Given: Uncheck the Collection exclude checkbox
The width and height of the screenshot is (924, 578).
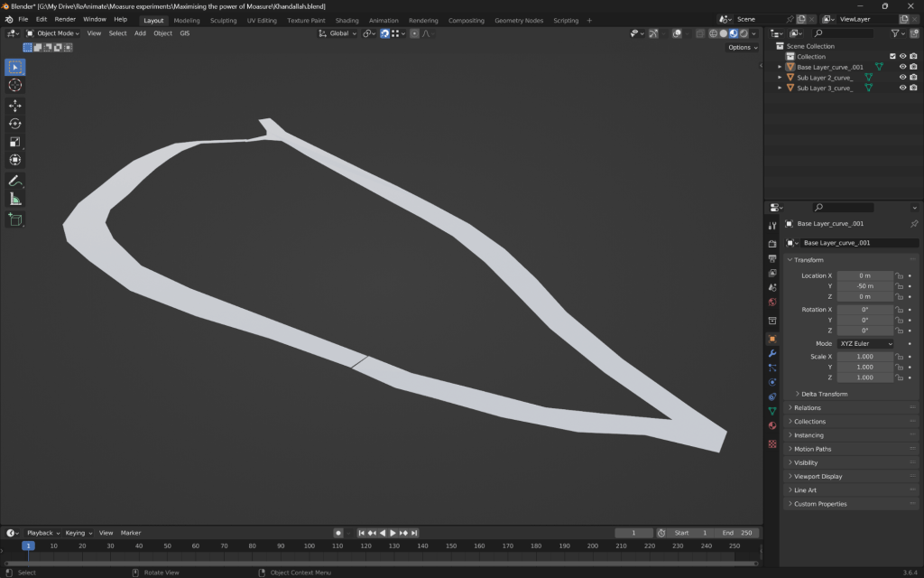Looking at the screenshot, I should (893, 56).
